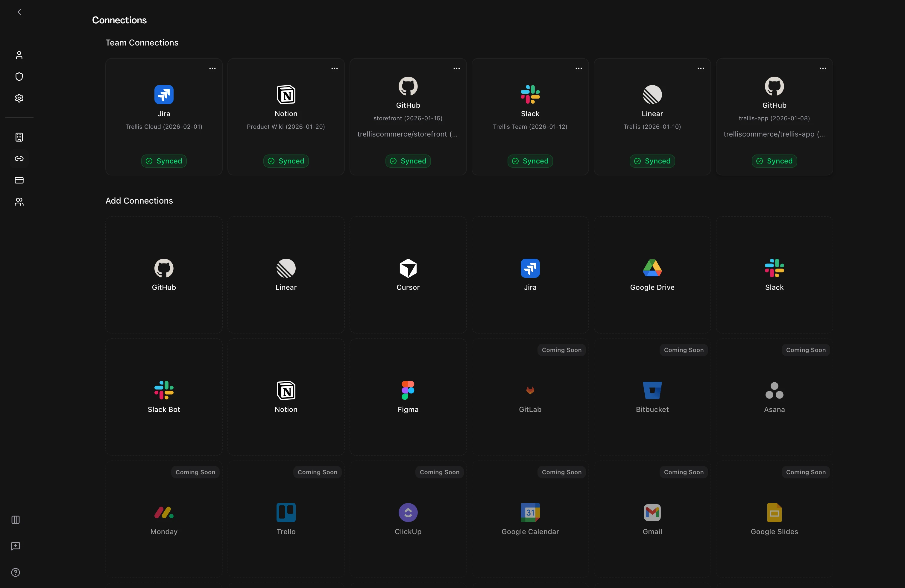Open billing via the credit card icon
905x588 pixels.
pyautogui.click(x=19, y=180)
